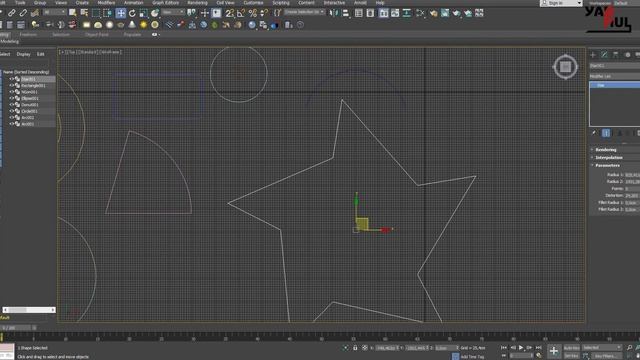The image size is (640, 360).
Task: Open the Customize menu
Action: [x=253, y=3]
